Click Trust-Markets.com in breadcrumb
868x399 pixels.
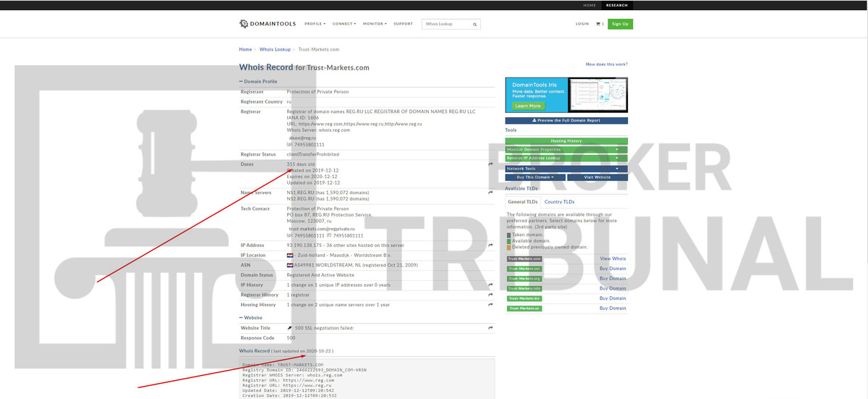[319, 49]
